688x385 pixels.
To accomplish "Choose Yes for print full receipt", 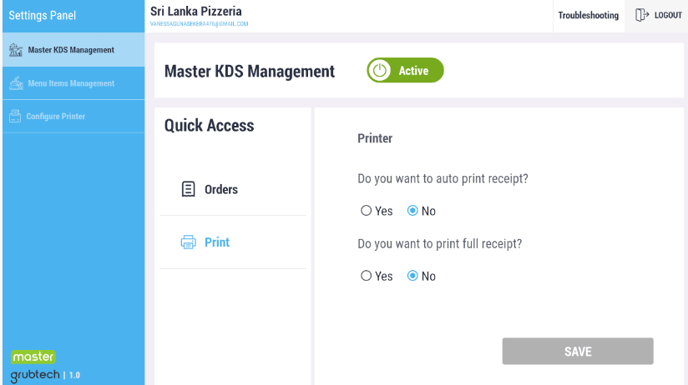I will 366,276.
